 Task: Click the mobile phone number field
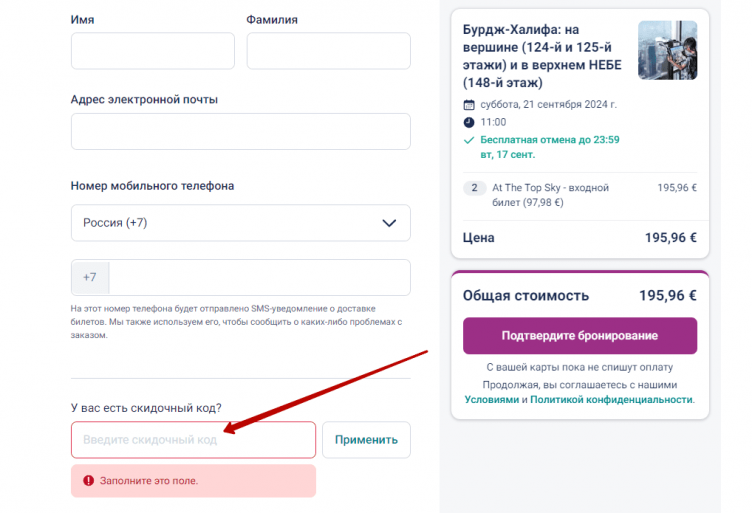259,278
